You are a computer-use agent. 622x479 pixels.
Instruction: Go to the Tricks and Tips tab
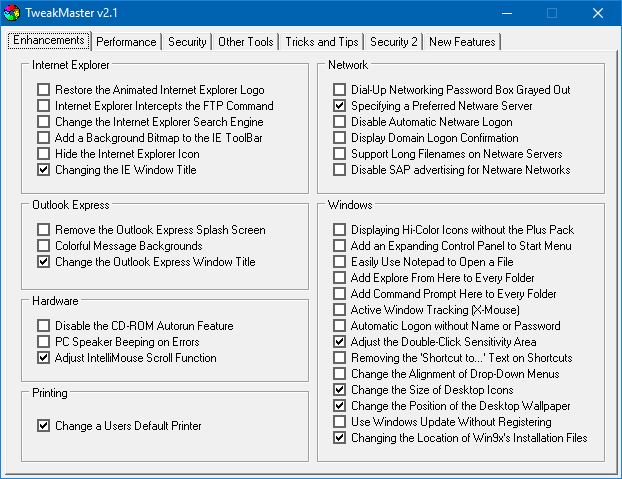[x=321, y=42]
